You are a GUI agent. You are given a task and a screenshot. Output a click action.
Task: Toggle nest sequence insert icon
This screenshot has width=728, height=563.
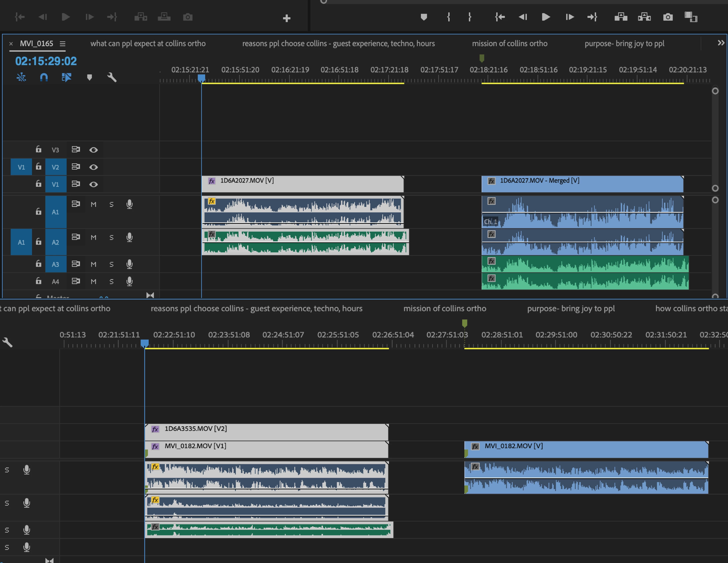(x=21, y=77)
